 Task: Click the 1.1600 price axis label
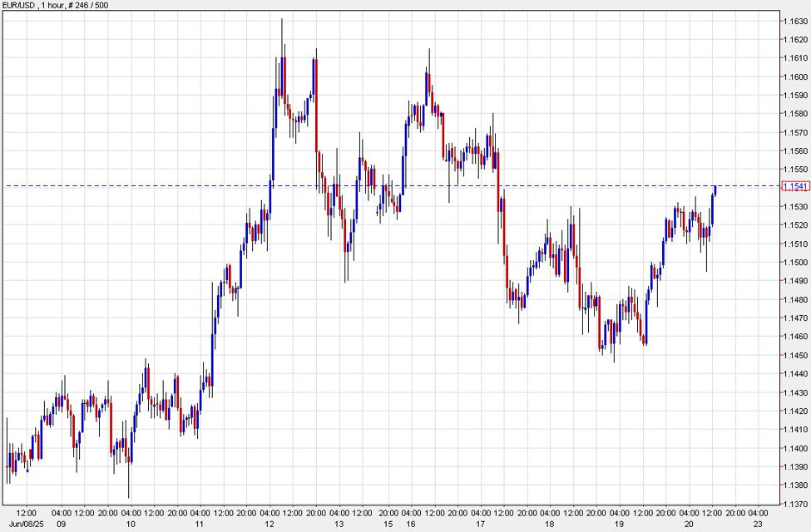point(795,76)
